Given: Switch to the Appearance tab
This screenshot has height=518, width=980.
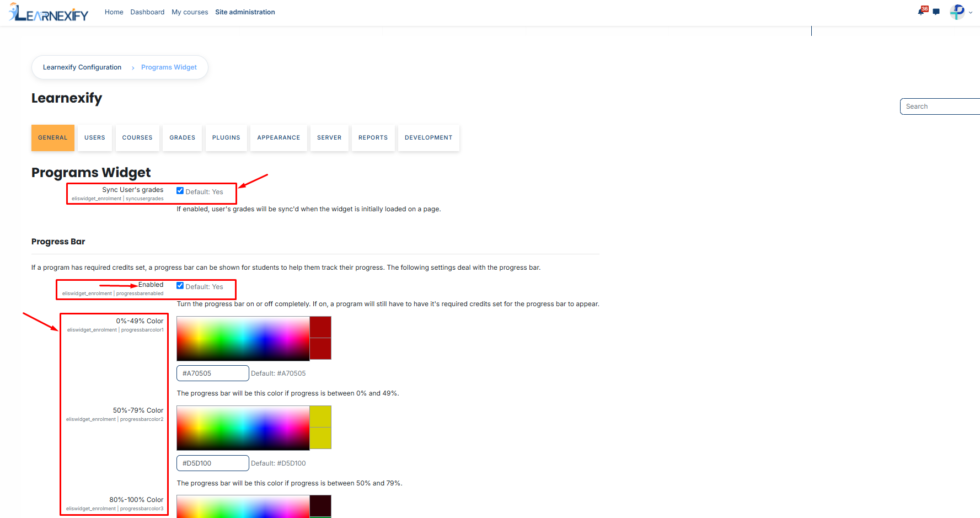Looking at the screenshot, I should 279,138.
